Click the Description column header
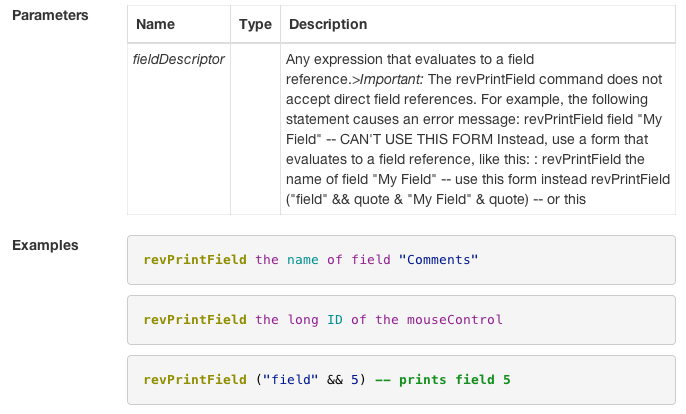Viewport: 686px width, 414px height. [326, 24]
